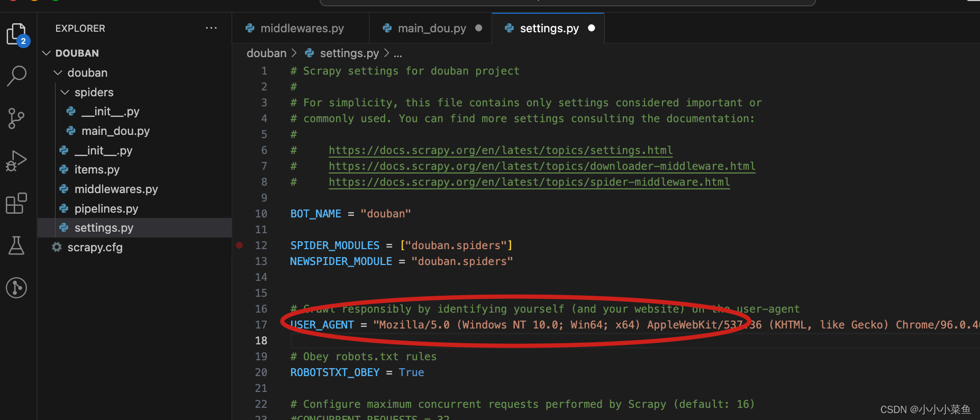Open Explorer more actions ellipsis
Image resolution: width=980 pixels, height=420 pixels.
211,28
